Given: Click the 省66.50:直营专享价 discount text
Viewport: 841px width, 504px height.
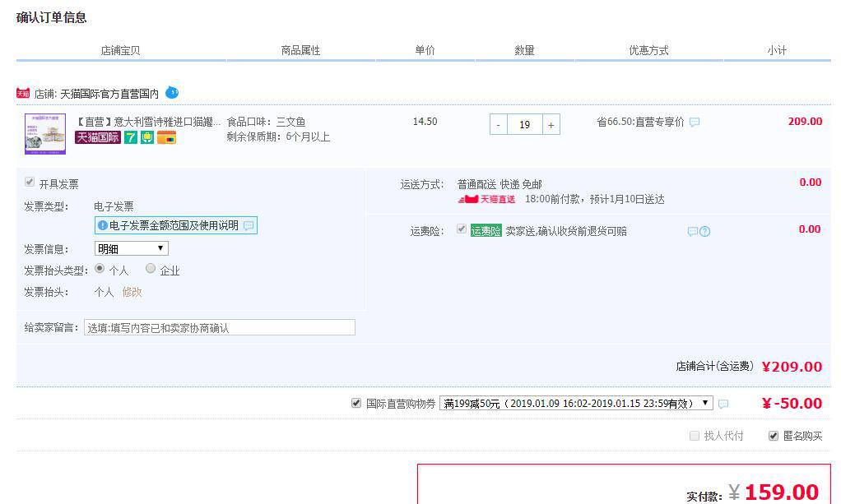Looking at the screenshot, I should coord(640,122).
